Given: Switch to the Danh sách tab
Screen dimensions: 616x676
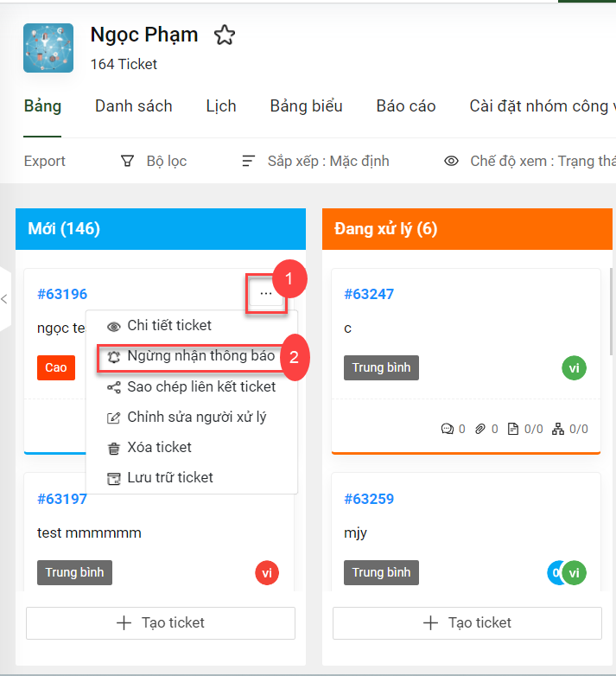Looking at the screenshot, I should click(133, 106).
